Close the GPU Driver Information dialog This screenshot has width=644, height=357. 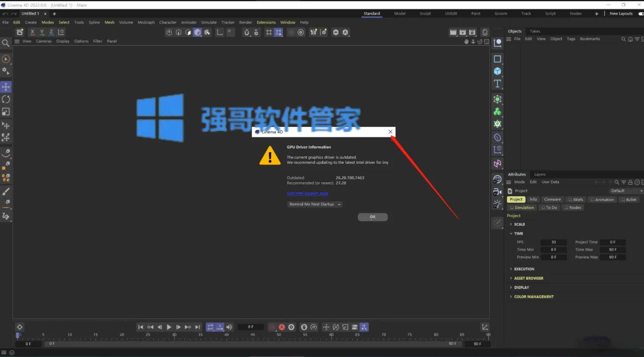(391, 132)
